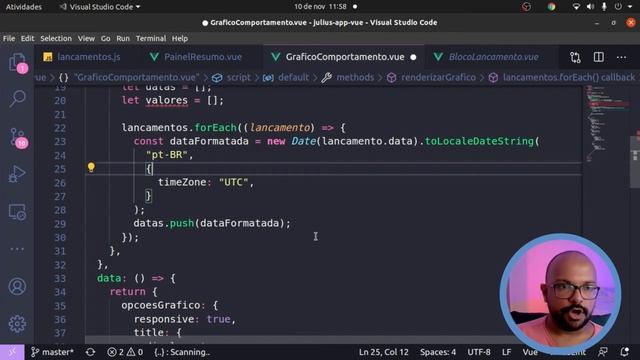Viewport: 640px width, 360px height.
Task: Open Visual Studio Code app menu in top bar
Action: 100,7
